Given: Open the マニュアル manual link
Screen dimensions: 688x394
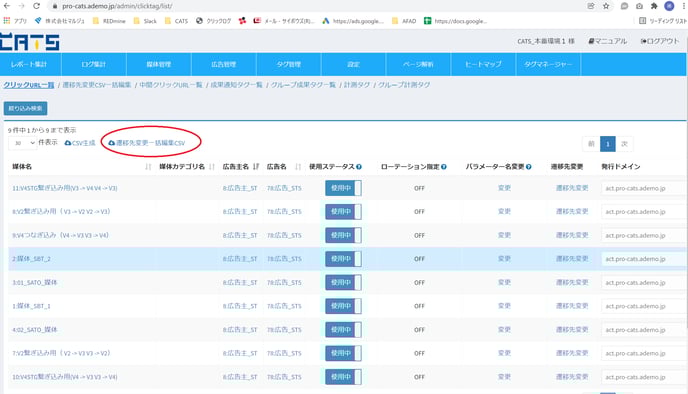Looking at the screenshot, I should 607,41.
